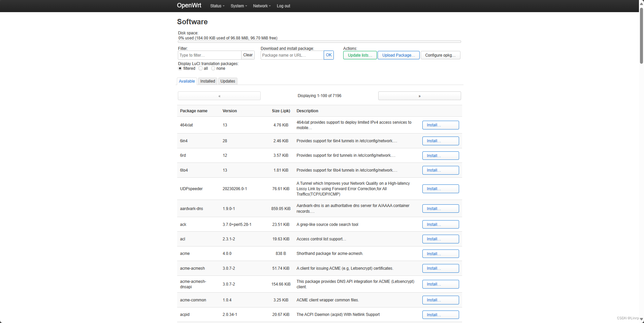Focus the Type to filter field
644x323 pixels.
(x=210, y=55)
